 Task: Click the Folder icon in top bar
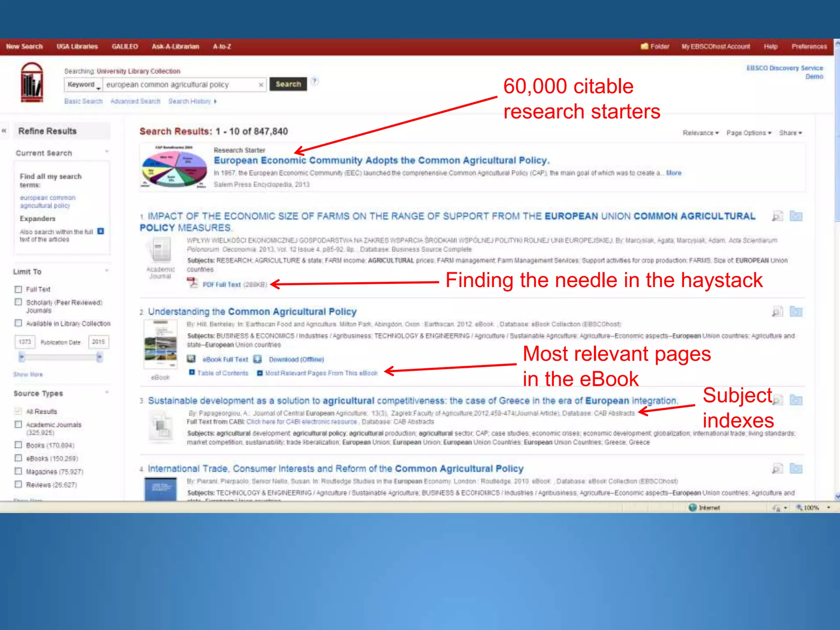[x=644, y=46]
